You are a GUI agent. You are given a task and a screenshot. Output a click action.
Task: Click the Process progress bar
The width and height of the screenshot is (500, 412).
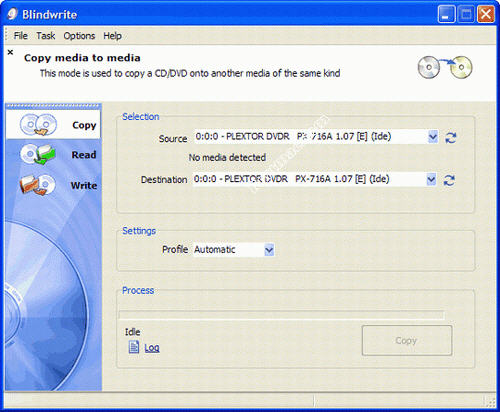coord(282,315)
